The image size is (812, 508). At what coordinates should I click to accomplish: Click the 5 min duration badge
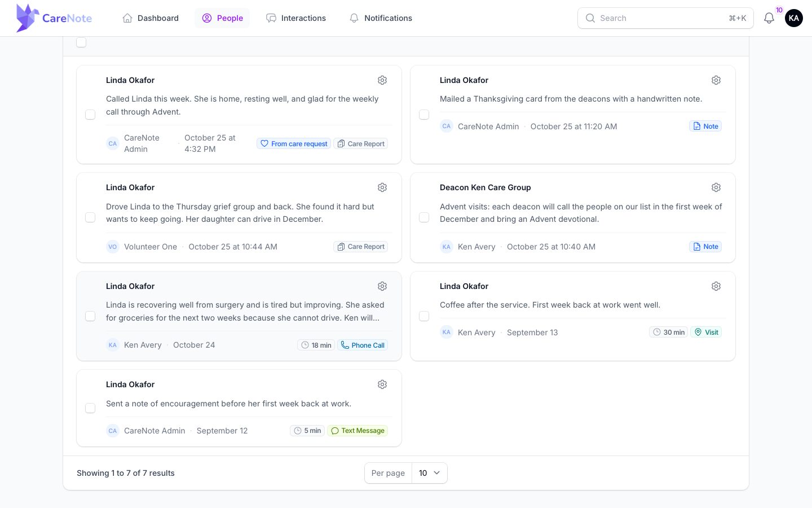tap(307, 431)
